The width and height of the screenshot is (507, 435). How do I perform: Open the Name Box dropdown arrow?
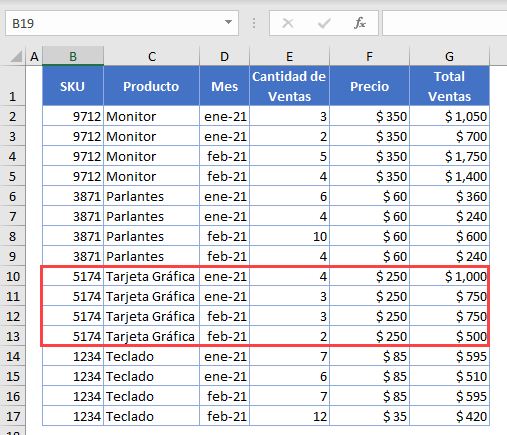228,22
